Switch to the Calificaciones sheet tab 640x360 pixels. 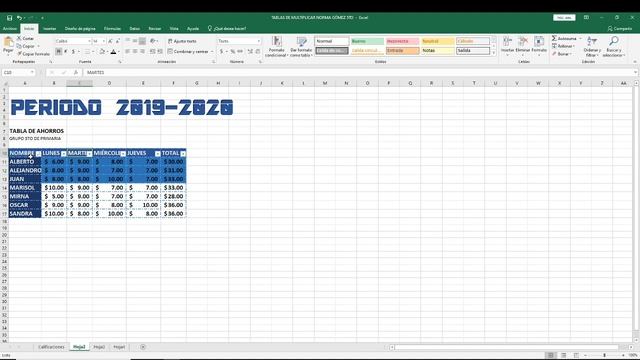51,347
